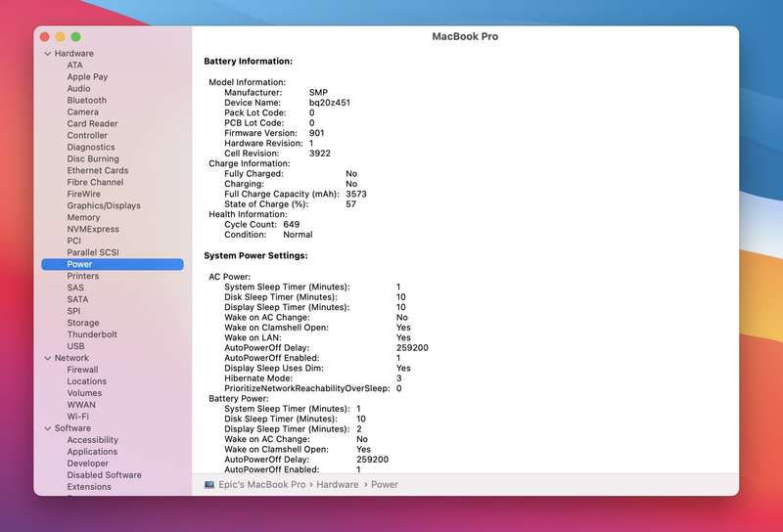This screenshot has height=532, width=783.
Task: Click the Wake on LAN row
Action: (317, 337)
